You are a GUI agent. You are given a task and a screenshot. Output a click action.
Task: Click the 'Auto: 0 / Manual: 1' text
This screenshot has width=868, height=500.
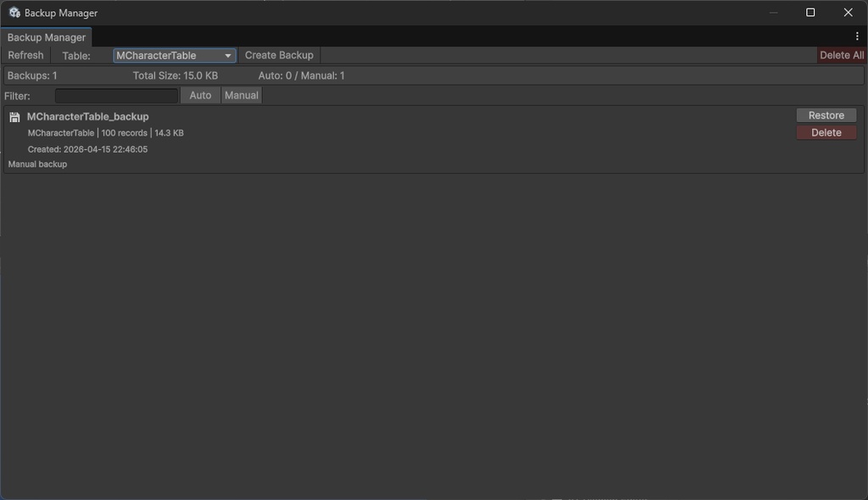tap(301, 76)
